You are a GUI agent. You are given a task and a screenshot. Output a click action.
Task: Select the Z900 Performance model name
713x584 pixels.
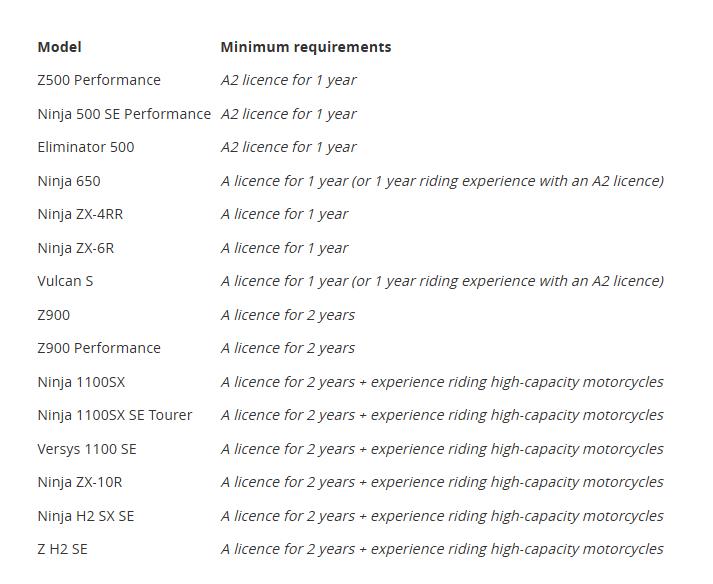99,348
